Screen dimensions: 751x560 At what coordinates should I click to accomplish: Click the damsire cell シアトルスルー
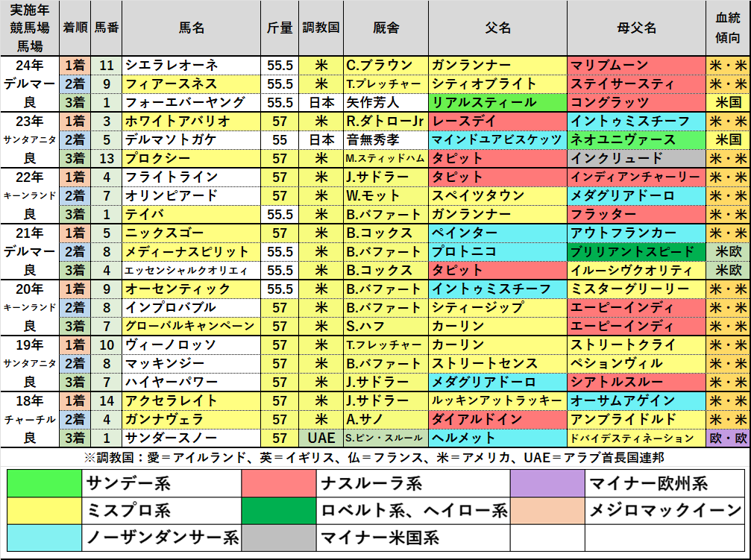[636, 383]
